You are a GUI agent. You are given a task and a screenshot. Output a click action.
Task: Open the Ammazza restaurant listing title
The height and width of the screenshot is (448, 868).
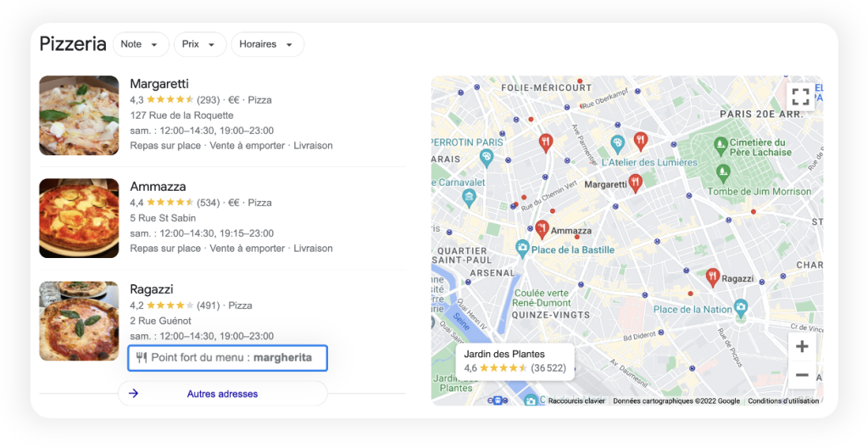pyautogui.click(x=158, y=187)
